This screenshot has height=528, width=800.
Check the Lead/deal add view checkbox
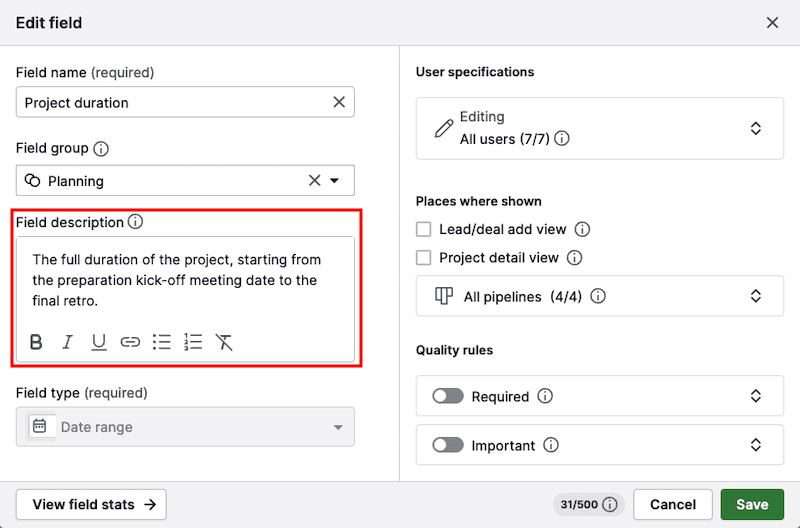(x=424, y=229)
